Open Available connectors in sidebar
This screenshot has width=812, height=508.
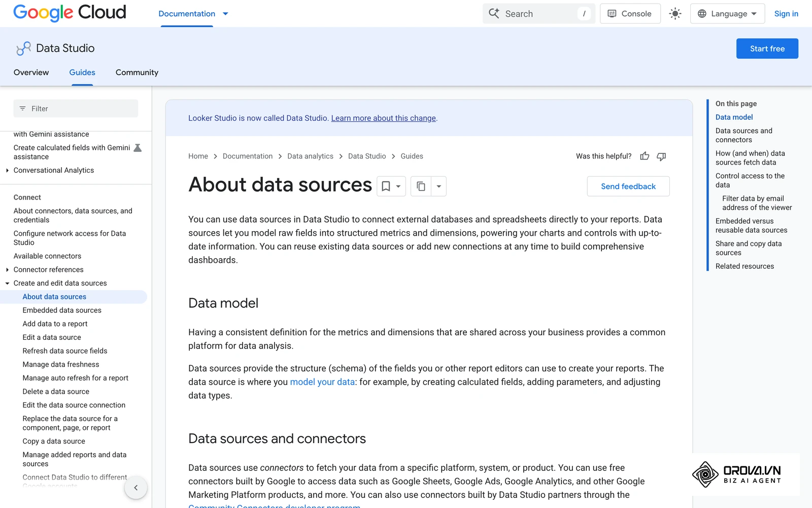click(47, 256)
